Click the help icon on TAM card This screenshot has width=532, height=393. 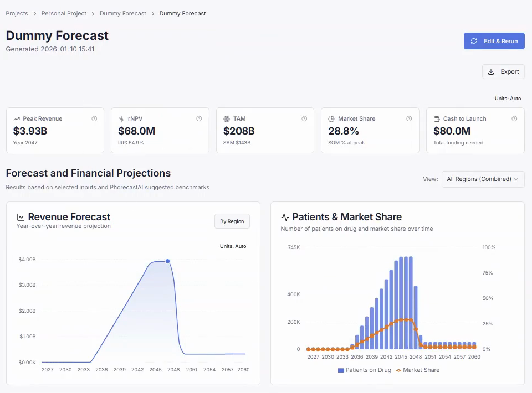[x=304, y=118]
